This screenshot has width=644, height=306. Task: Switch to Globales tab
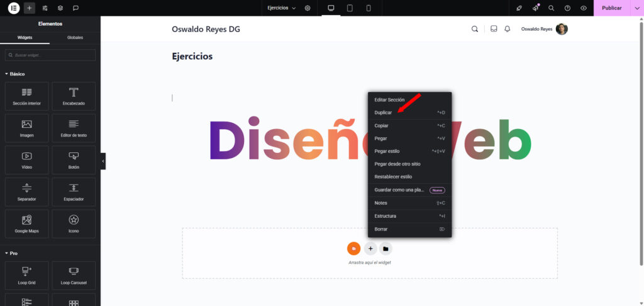(75, 38)
